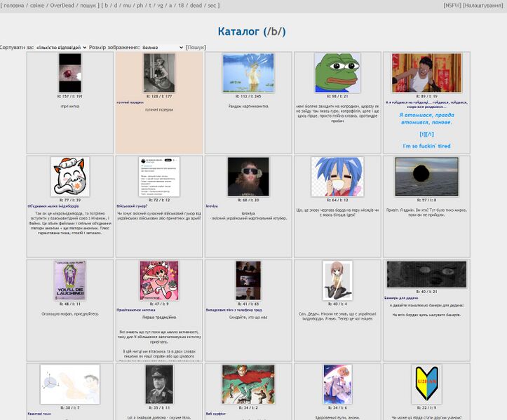Open the blue-haired anime girl with mask thumbnail
Viewport: 507px width, 420px height.
[337, 177]
